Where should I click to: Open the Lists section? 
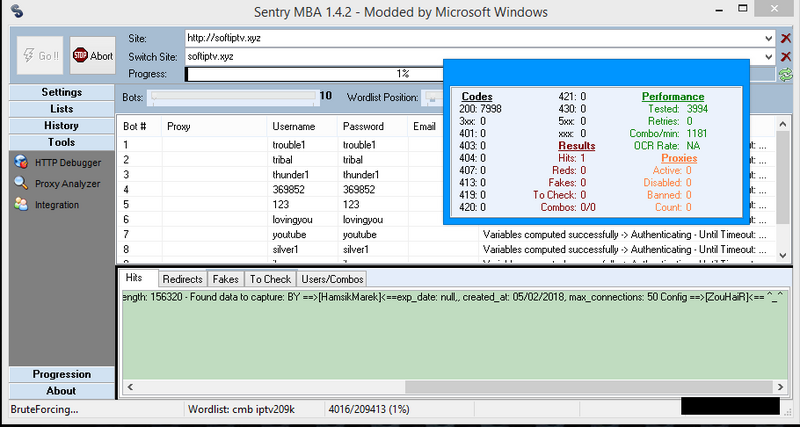(x=62, y=109)
